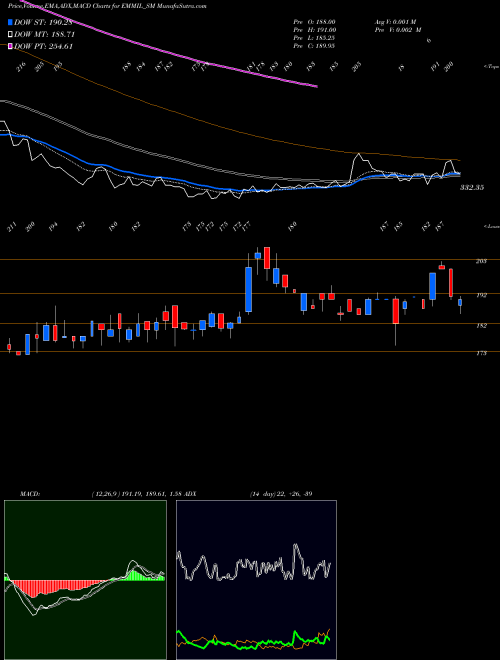Screen dimensions: 500x660
Task: Select the 'DOW ST: 190.28' legend text
Action: pos(43,23)
